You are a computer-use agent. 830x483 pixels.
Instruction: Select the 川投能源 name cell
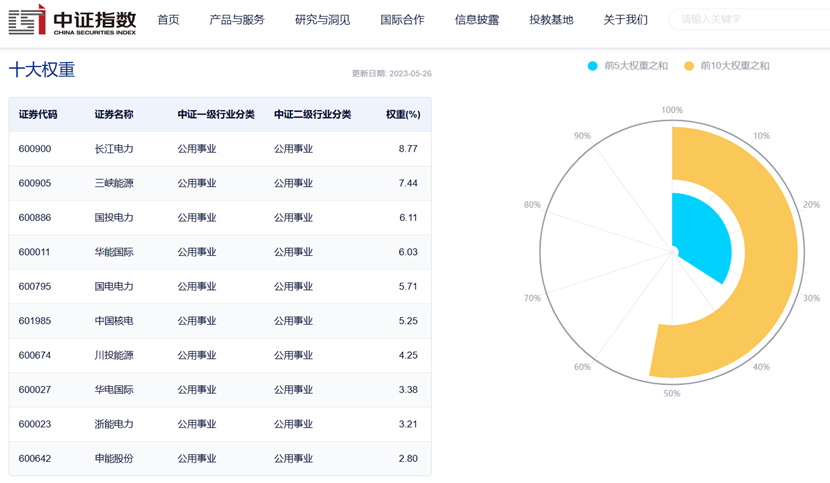[x=114, y=355]
